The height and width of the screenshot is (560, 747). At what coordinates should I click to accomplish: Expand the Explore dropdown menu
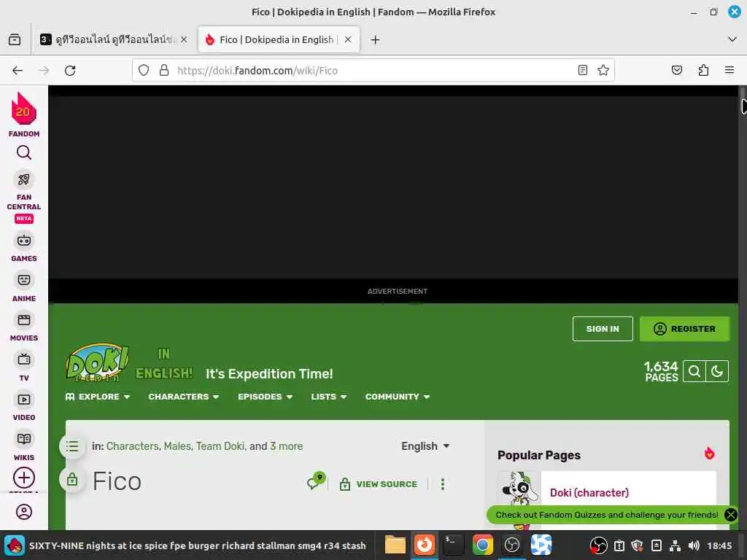[98, 397]
